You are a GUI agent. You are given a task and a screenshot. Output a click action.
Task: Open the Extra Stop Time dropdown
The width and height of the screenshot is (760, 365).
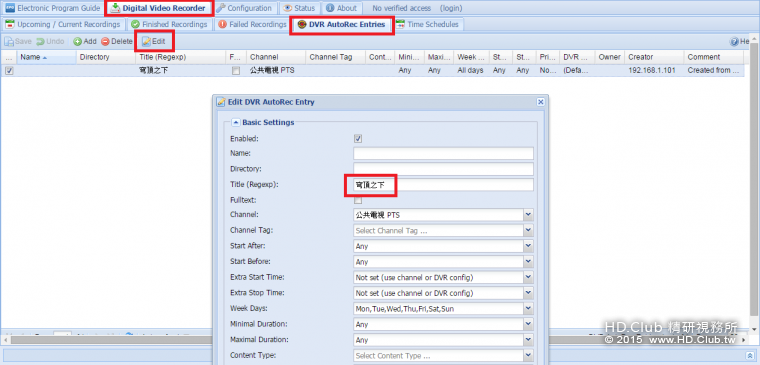(528, 293)
